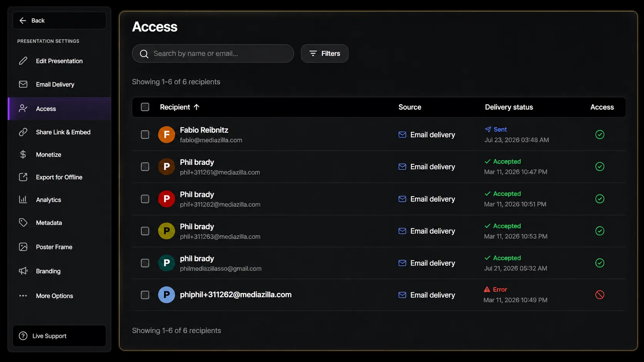Image resolution: width=644 pixels, height=362 pixels.
Task: Click the Poster Frame image icon
Action: [23, 247]
